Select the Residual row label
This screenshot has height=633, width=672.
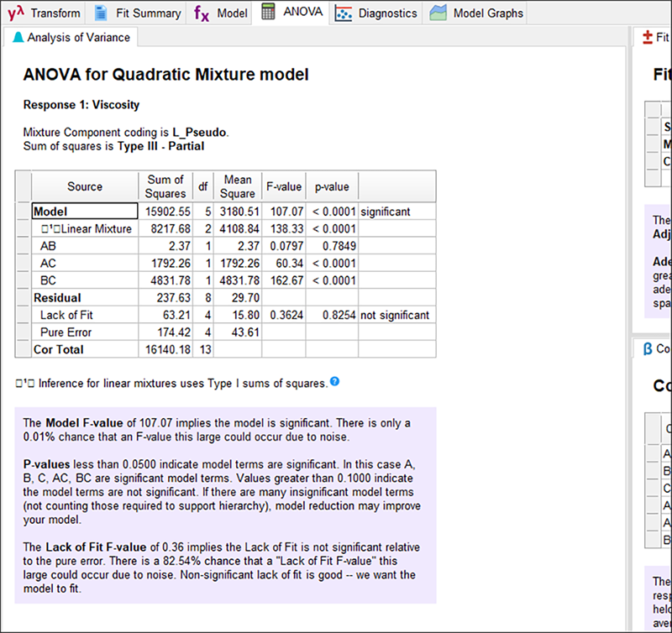(x=57, y=297)
